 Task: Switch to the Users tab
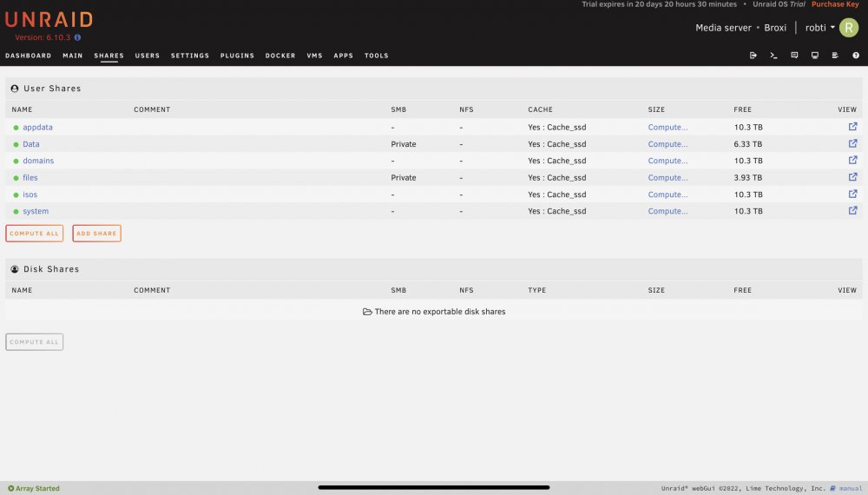148,56
